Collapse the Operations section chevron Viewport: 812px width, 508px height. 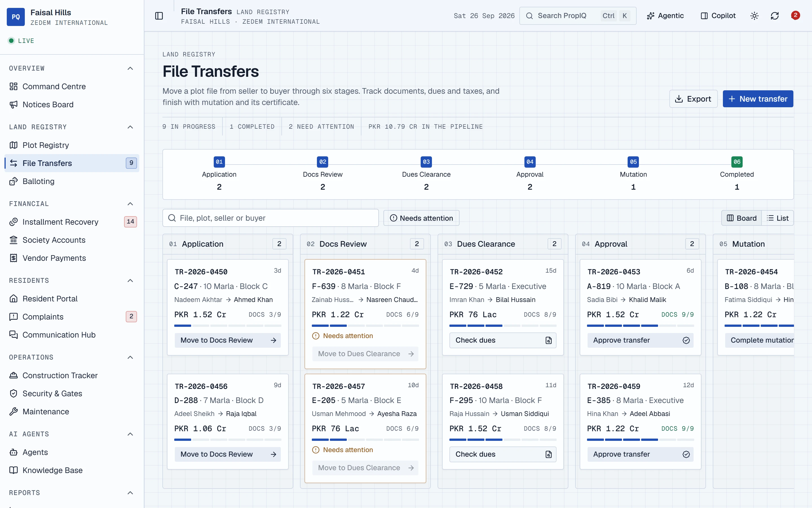[130, 357]
